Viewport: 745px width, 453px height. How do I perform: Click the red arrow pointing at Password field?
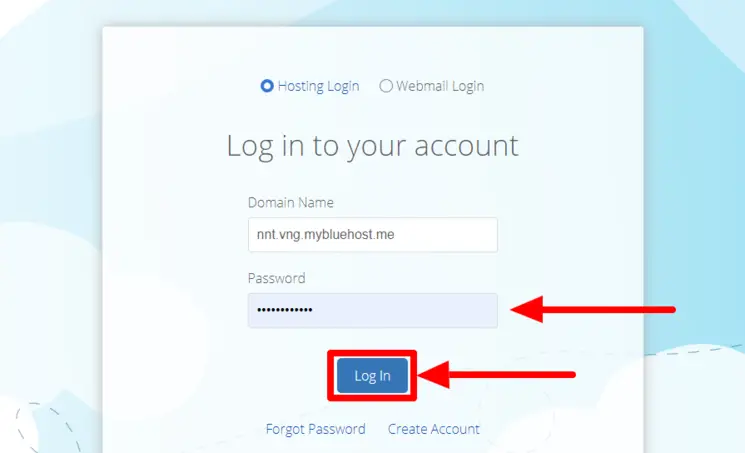593,309
